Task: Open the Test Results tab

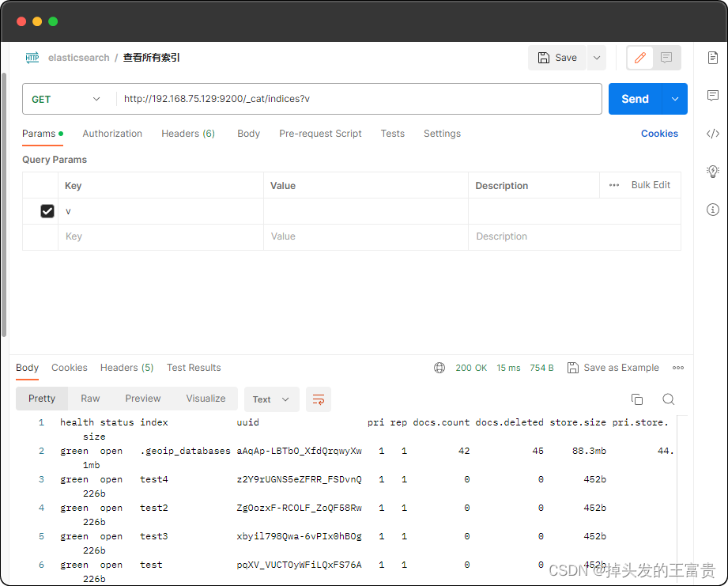Action: [x=194, y=368]
